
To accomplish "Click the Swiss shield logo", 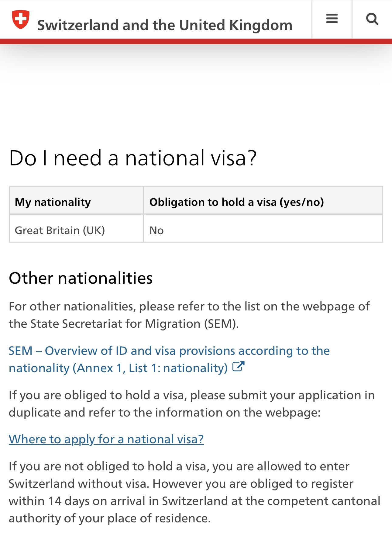I will point(21,19).
